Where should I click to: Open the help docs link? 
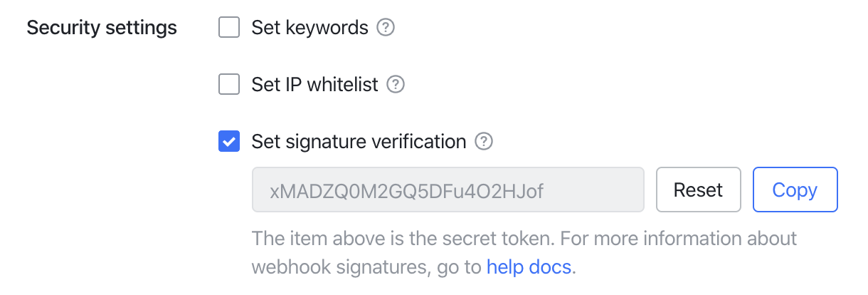click(x=529, y=267)
